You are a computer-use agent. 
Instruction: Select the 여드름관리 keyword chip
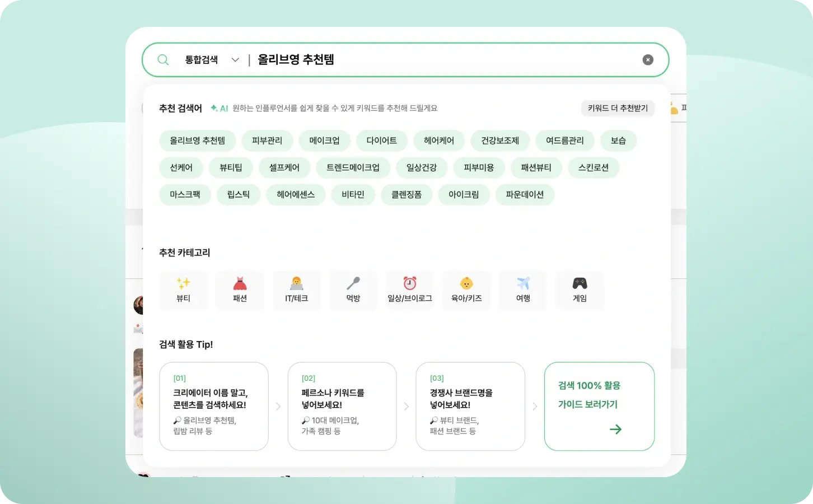(565, 141)
